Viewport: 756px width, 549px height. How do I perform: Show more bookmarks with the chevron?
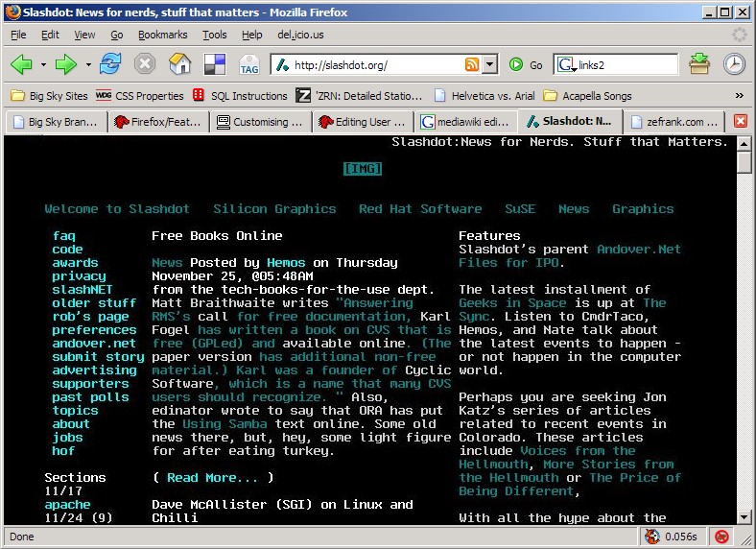(739, 96)
